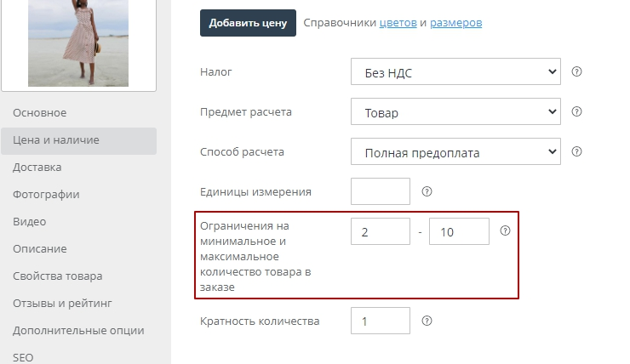630x364 pixels.
Task: Click the product photo thumbnail
Action: click(78, 43)
